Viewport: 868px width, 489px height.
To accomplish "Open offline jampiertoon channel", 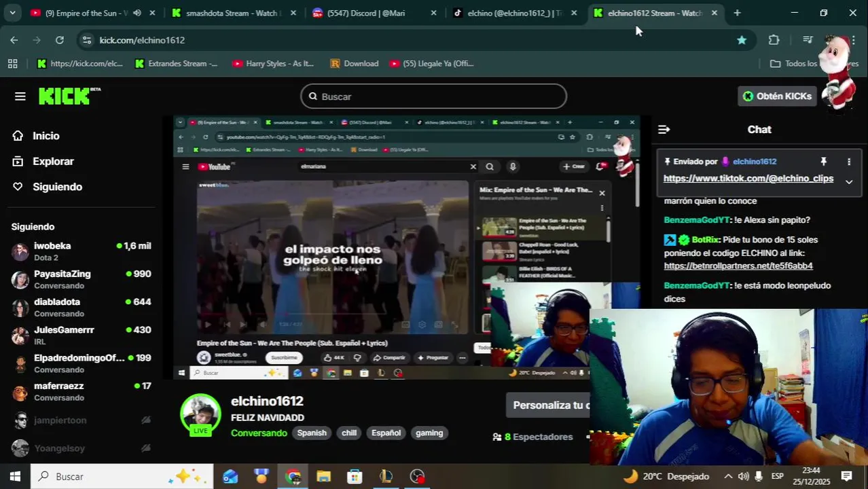I will [x=82, y=420].
